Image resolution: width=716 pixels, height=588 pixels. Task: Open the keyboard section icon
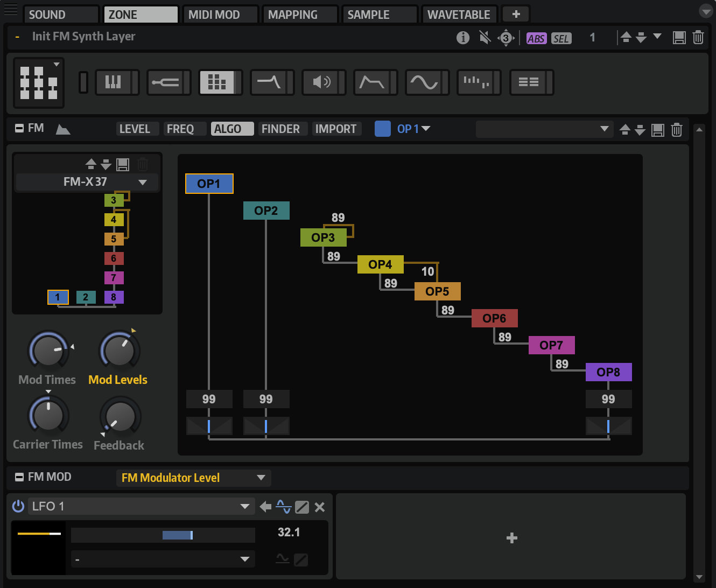(113, 82)
